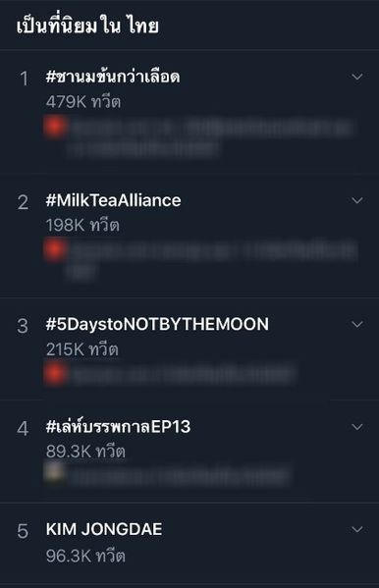Click the small avatar under the 89.3K tweets trend
Viewport: 379px width, 588px height.
54,472
